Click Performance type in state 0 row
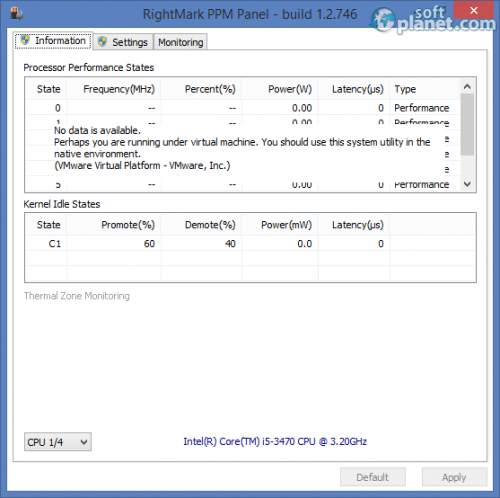This screenshot has height=498, width=500. coord(421,108)
